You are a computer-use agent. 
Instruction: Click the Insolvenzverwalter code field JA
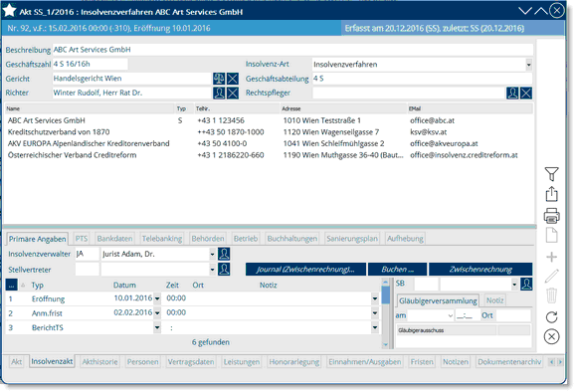point(87,254)
